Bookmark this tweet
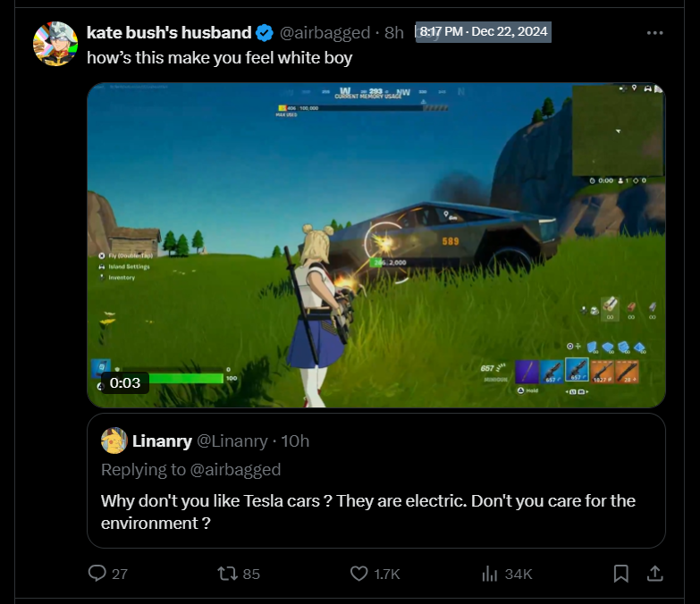This screenshot has height=604, width=700. [621, 574]
